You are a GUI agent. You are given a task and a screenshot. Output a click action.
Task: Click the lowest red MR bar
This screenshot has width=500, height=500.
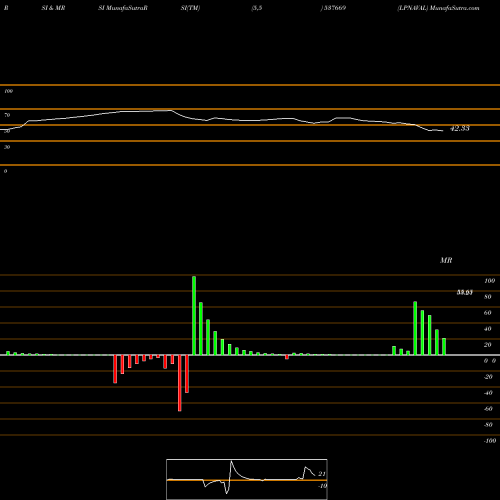click(180, 383)
